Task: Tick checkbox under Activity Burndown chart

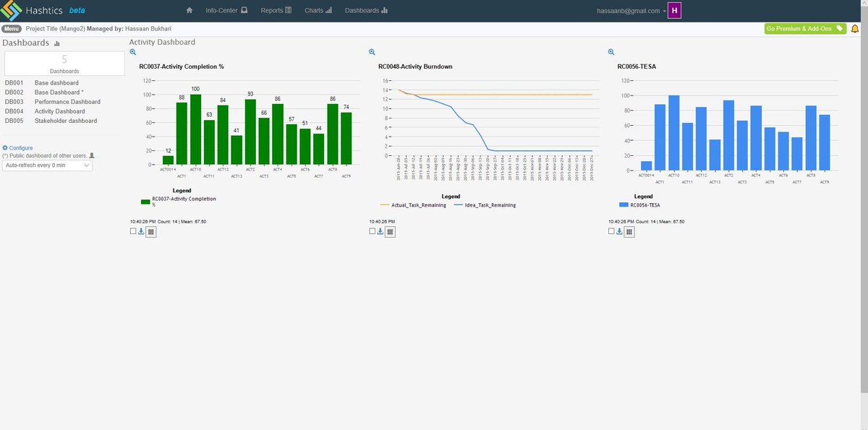Action: (x=372, y=231)
